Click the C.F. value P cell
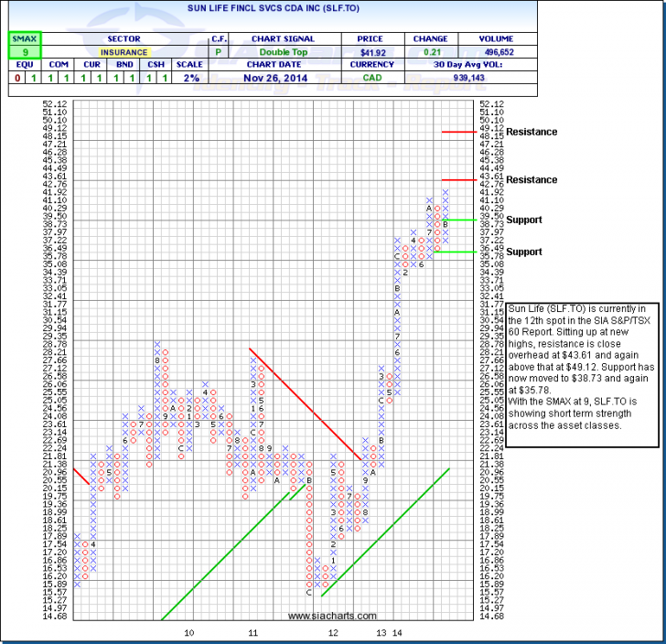This screenshot has width=666, height=644. click(x=220, y=53)
